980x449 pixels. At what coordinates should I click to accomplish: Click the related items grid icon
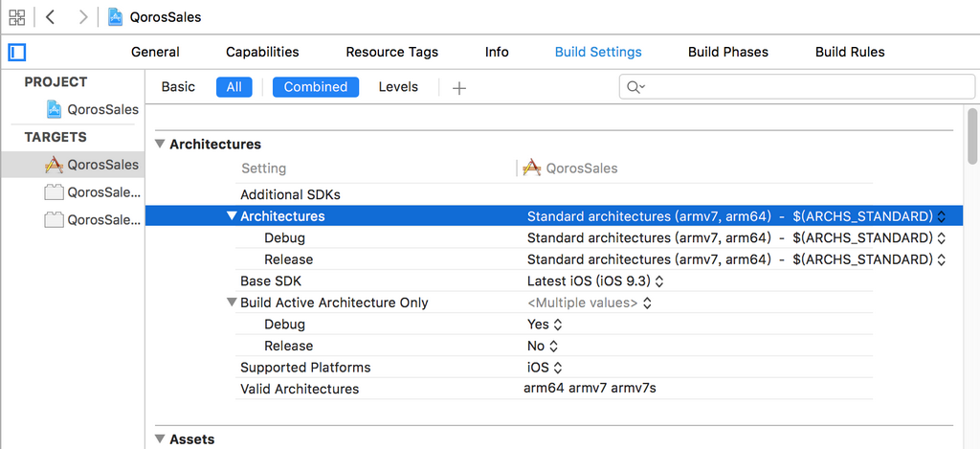tap(17, 17)
